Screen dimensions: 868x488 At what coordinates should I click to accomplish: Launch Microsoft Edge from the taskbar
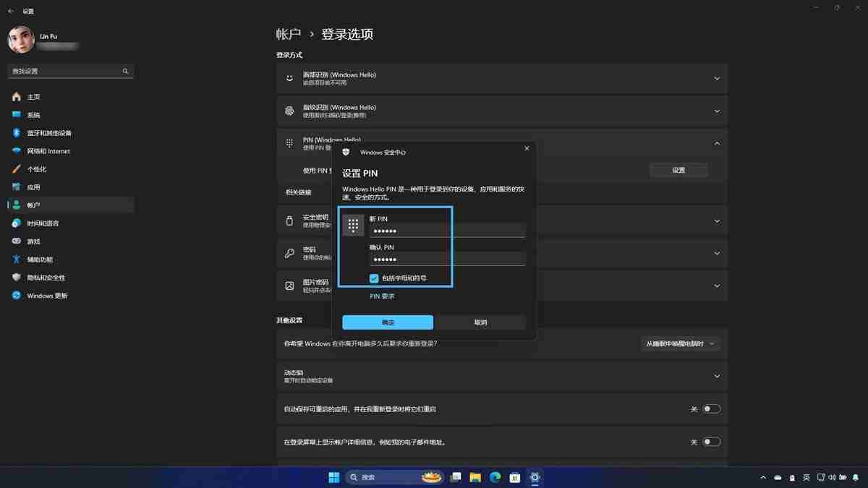pos(495,477)
